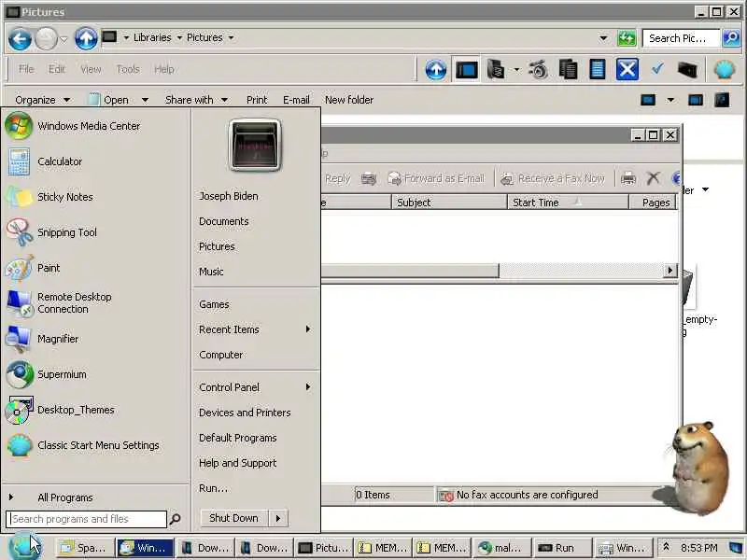
Task: Click the print icon in fax window toolbar
Action: (628, 178)
